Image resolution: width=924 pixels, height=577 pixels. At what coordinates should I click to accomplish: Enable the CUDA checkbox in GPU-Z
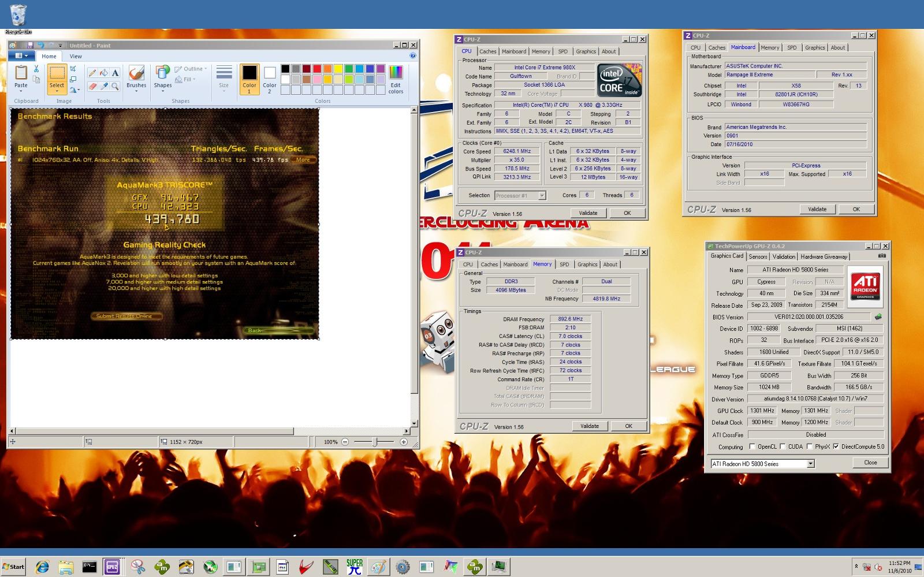pyautogui.click(x=783, y=446)
